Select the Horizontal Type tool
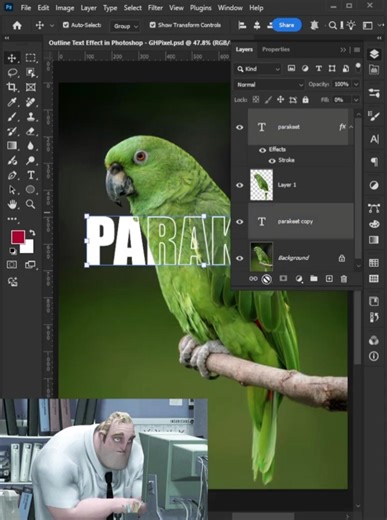 click(31, 175)
